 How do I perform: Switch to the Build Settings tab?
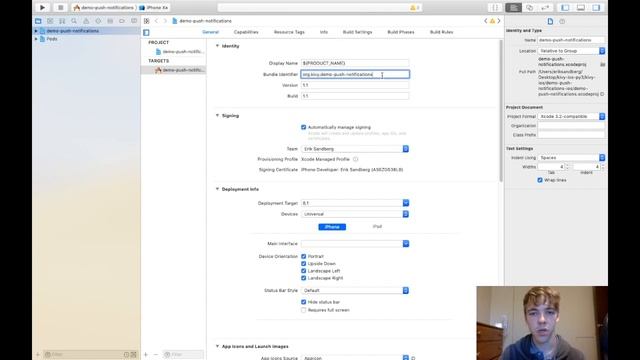click(358, 32)
